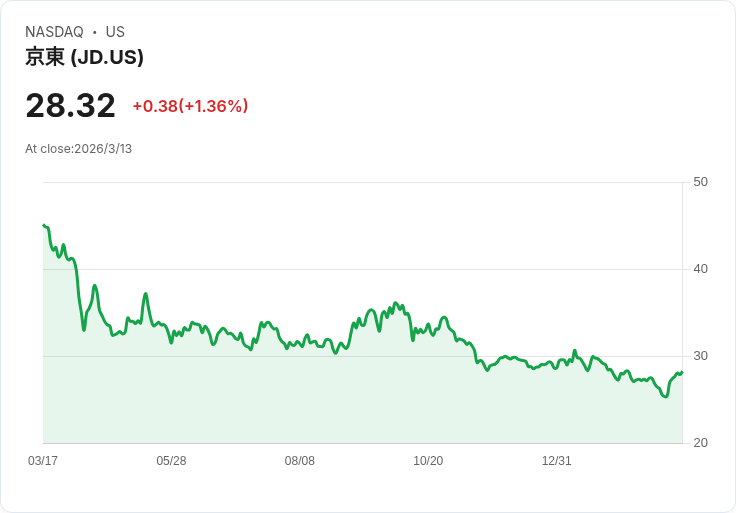This screenshot has height=513, width=736.
Task: Click the starting point of the green price line
Action: pyautogui.click(x=44, y=225)
